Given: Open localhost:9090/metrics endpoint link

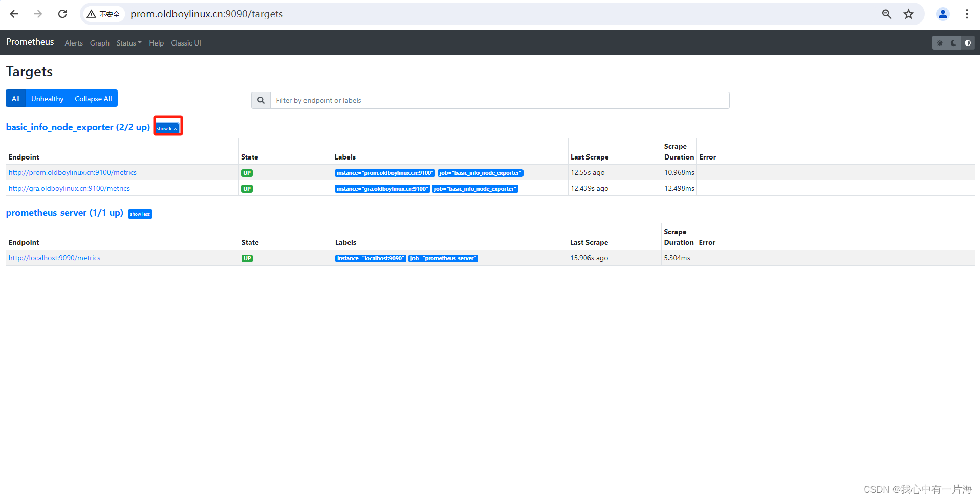Looking at the screenshot, I should point(54,258).
